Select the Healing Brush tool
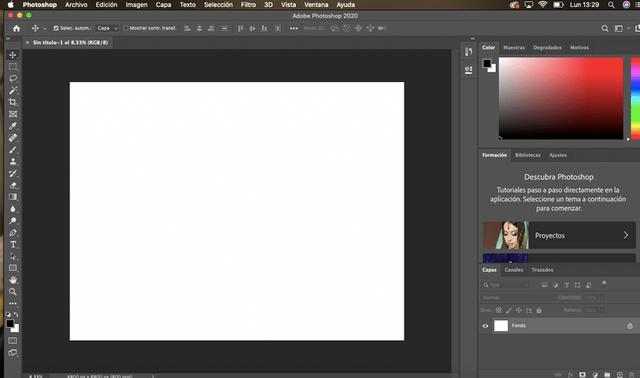Image resolution: width=640 pixels, height=378 pixels. [x=13, y=138]
